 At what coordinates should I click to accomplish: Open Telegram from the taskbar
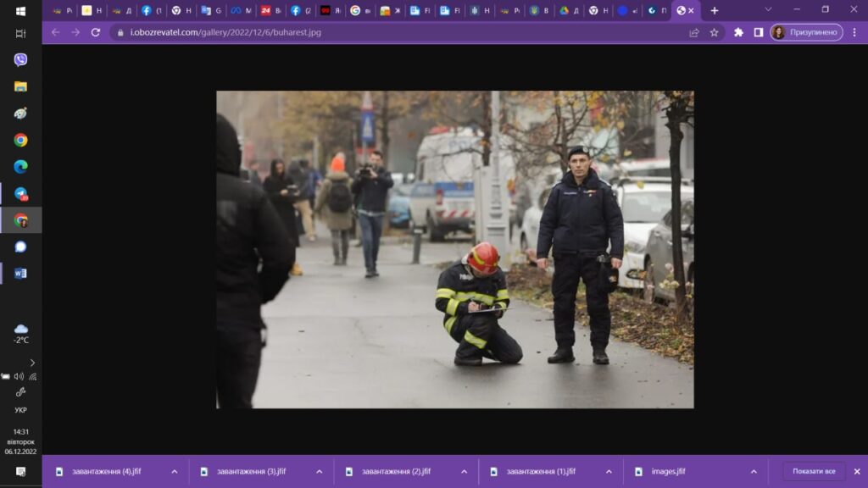click(20, 193)
